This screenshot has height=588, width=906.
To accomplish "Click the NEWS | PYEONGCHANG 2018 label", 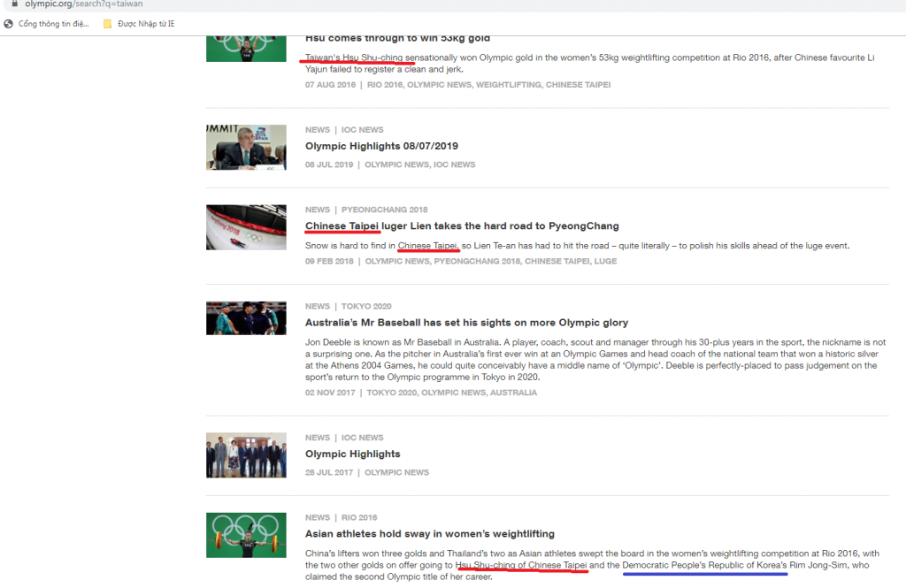I will pyautogui.click(x=366, y=210).
